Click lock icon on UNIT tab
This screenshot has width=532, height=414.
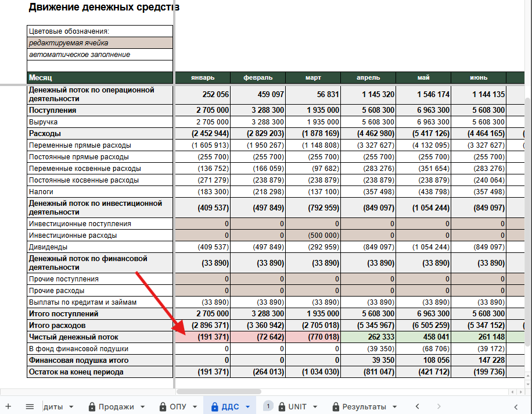pos(282,406)
